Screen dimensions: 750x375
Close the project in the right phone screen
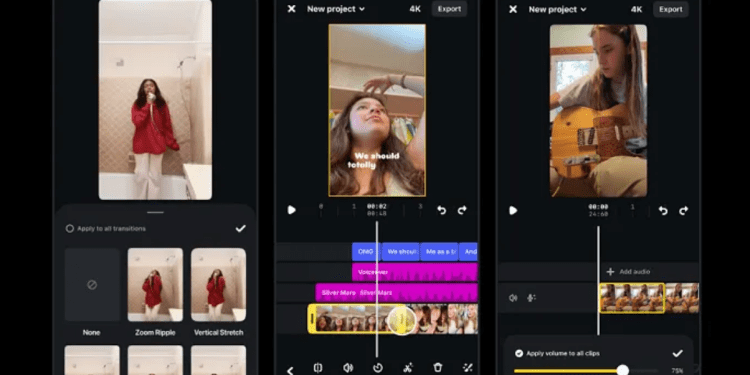(x=513, y=9)
